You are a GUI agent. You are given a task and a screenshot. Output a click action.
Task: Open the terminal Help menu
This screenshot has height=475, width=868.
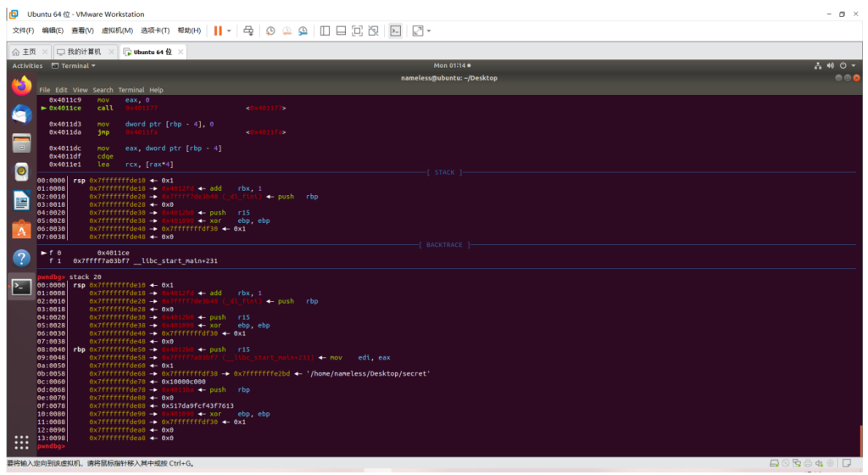tap(157, 90)
